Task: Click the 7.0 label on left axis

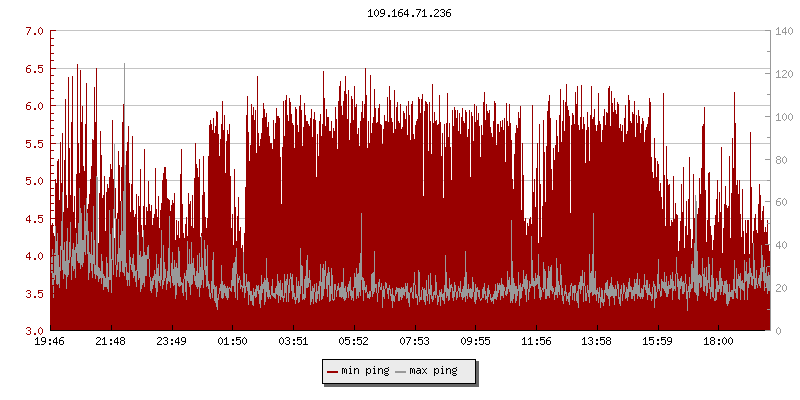Action: tap(34, 31)
